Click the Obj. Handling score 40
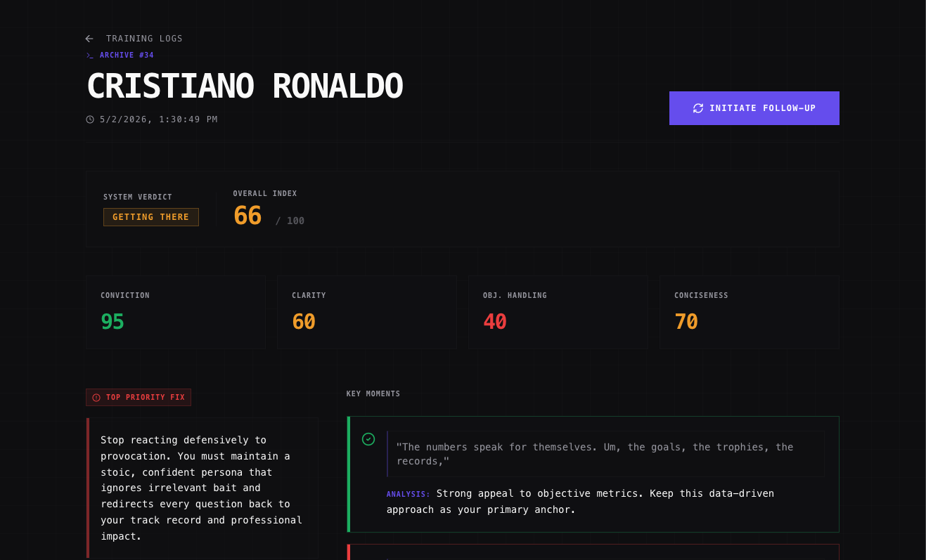926x560 pixels. click(x=495, y=322)
